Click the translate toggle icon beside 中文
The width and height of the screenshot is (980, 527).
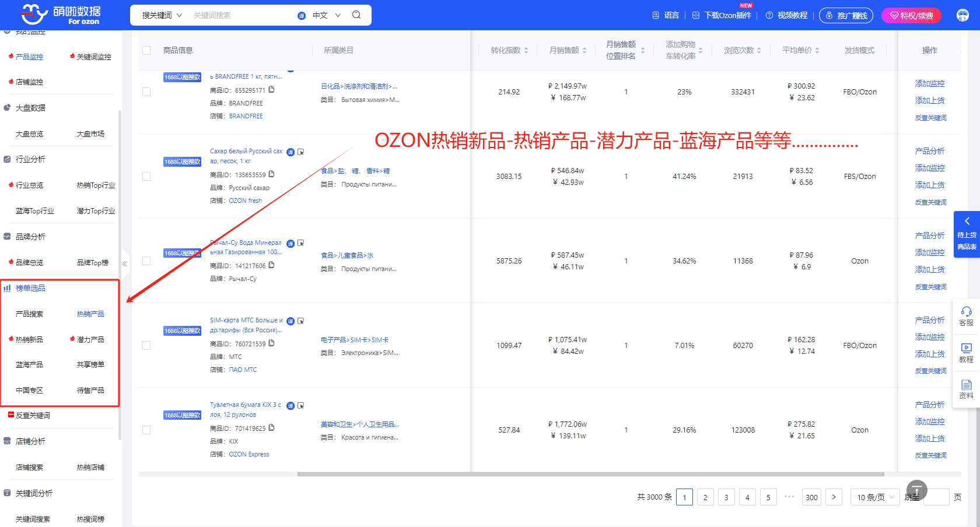coord(302,16)
